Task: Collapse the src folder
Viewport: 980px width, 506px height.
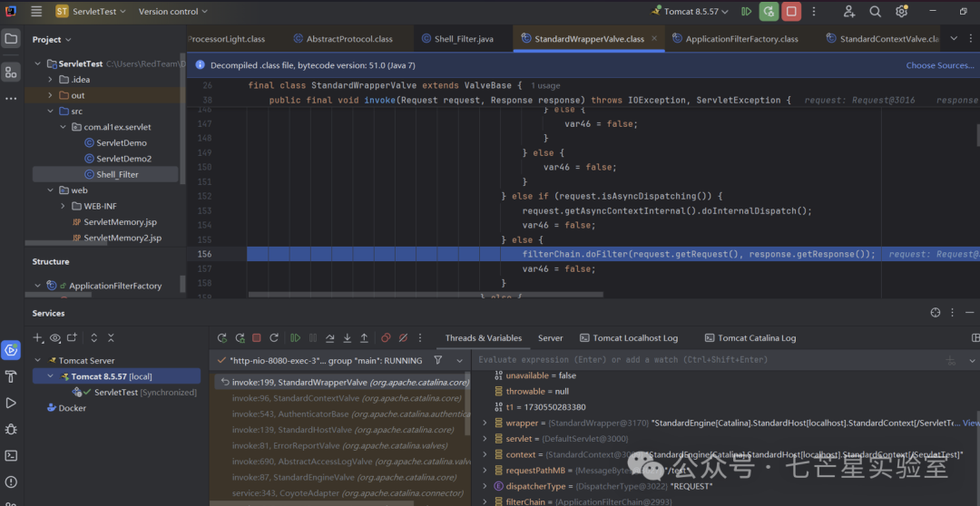Action: (x=50, y=112)
